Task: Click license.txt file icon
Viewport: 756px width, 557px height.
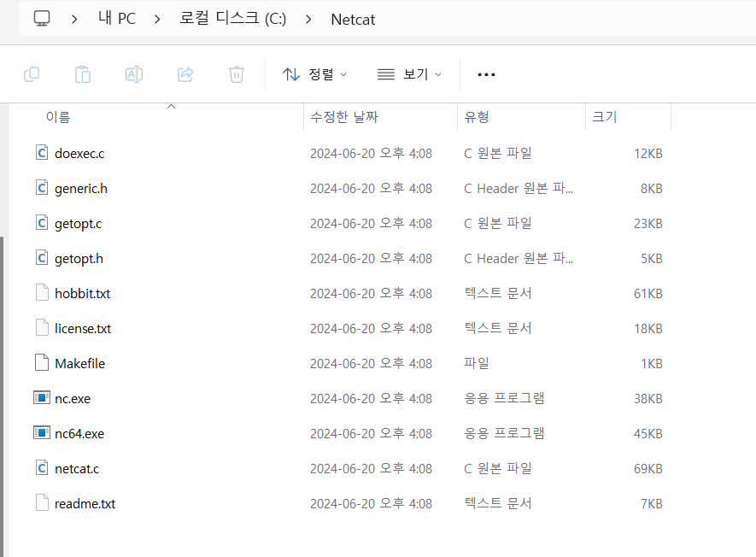Action: tap(42, 328)
